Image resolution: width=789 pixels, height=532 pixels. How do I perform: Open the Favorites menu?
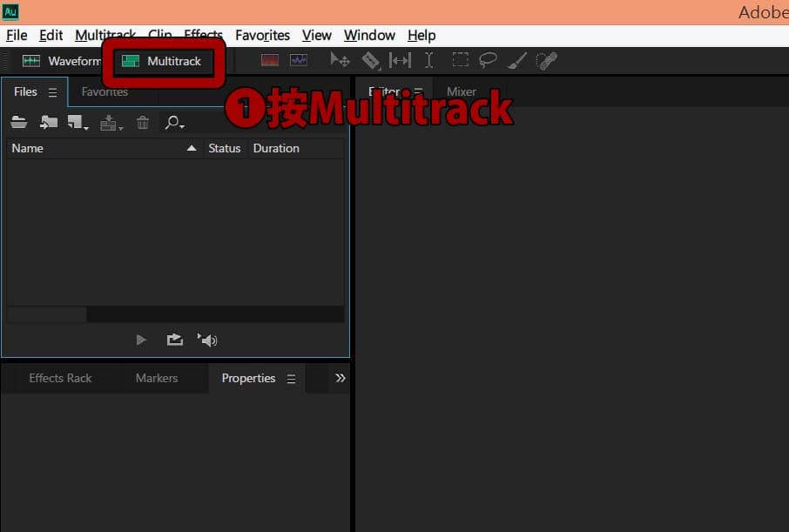click(262, 35)
